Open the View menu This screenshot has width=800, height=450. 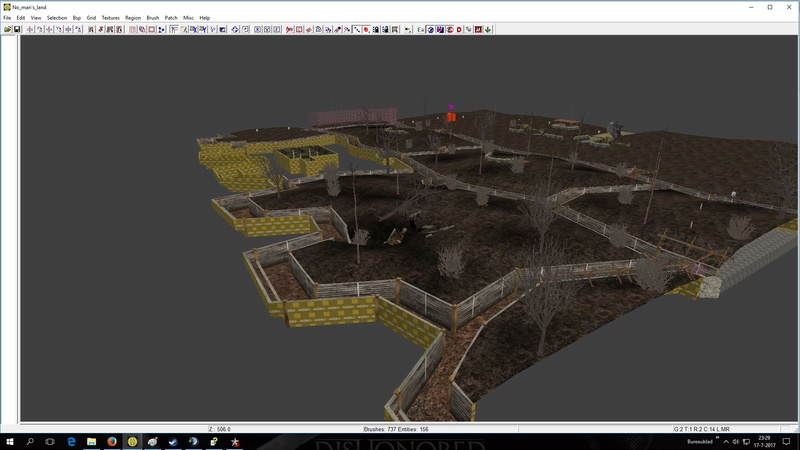coord(36,18)
